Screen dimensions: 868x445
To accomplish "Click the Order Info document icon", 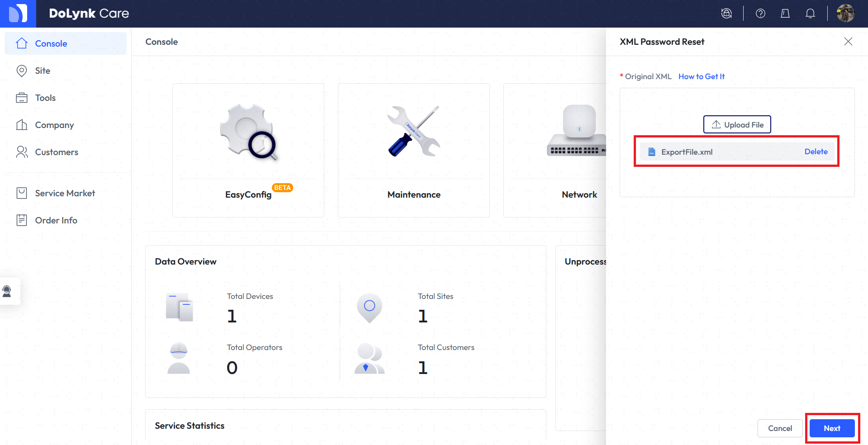I will tap(22, 220).
